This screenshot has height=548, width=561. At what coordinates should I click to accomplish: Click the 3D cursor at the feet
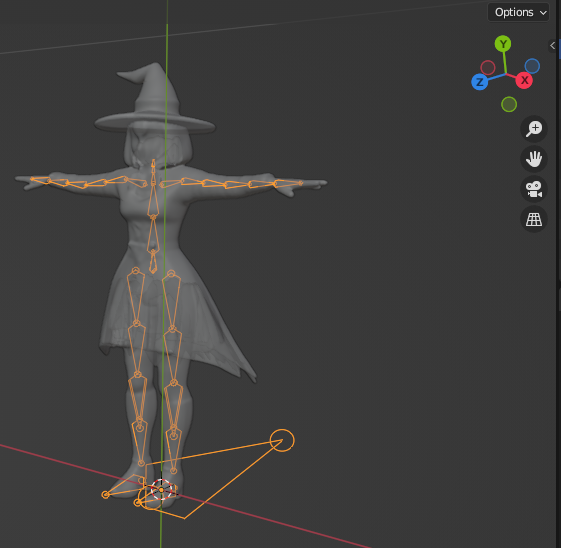(x=161, y=489)
